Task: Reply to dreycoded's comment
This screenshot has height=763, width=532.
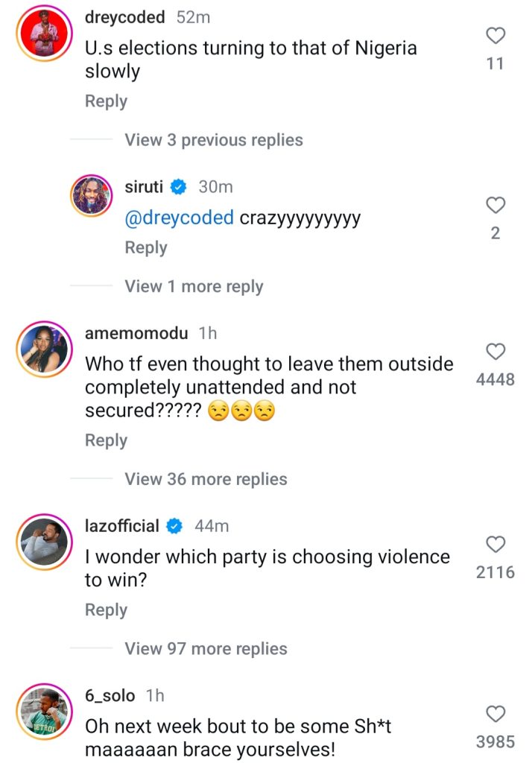Action: [x=106, y=101]
